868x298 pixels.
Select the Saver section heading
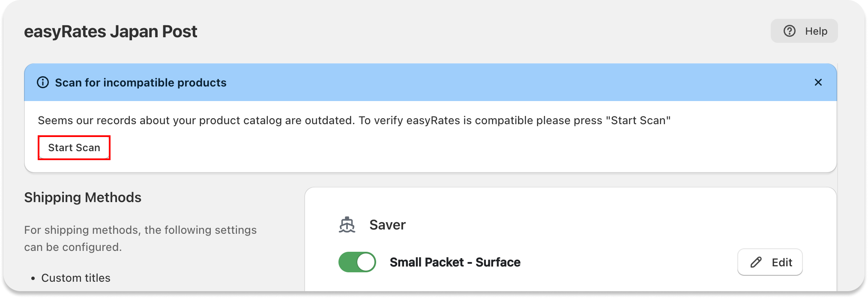click(x=387, y=225)
